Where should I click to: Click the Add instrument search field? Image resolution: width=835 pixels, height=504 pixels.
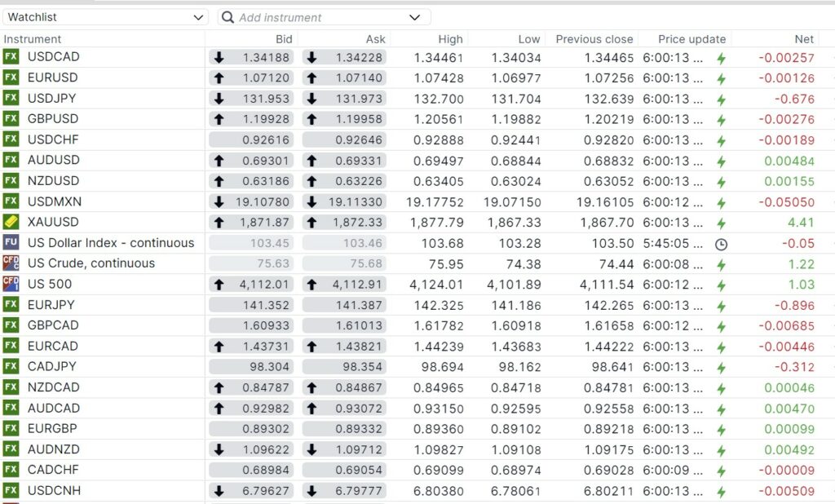point(318,17)
